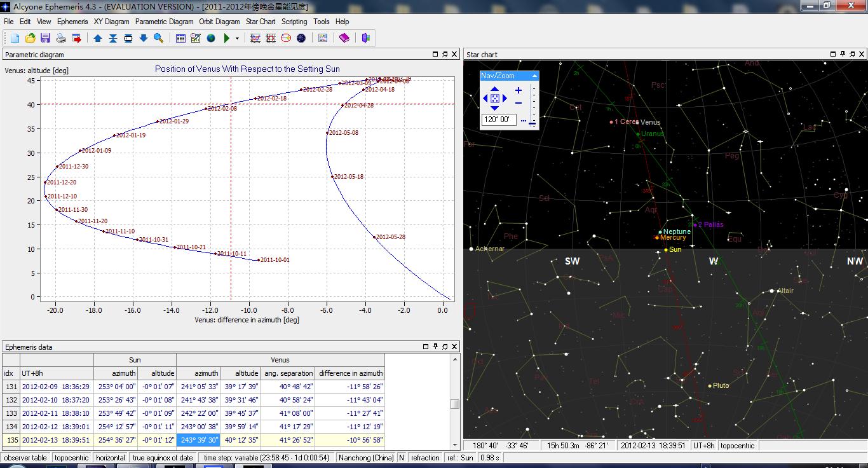
Task: Zoom in with the Nav/Zoom plus button
Action: coord(519,91)
